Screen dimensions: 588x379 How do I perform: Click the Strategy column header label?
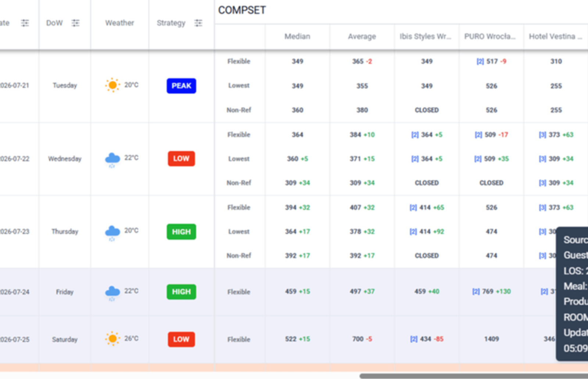point(171,23)
